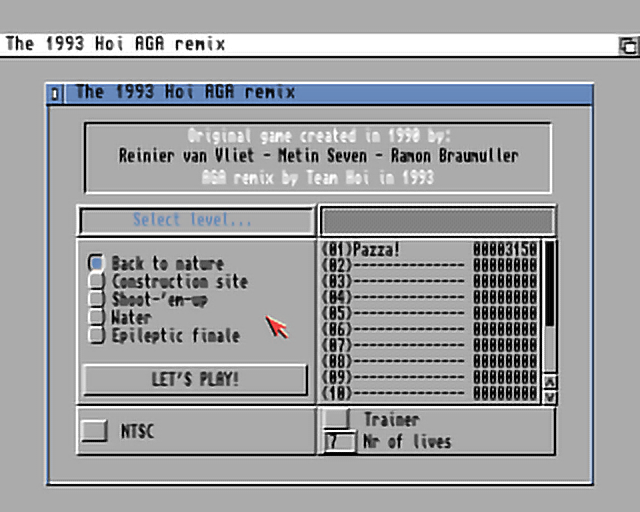Select the Epileptic finale level

tap(96, 335)
